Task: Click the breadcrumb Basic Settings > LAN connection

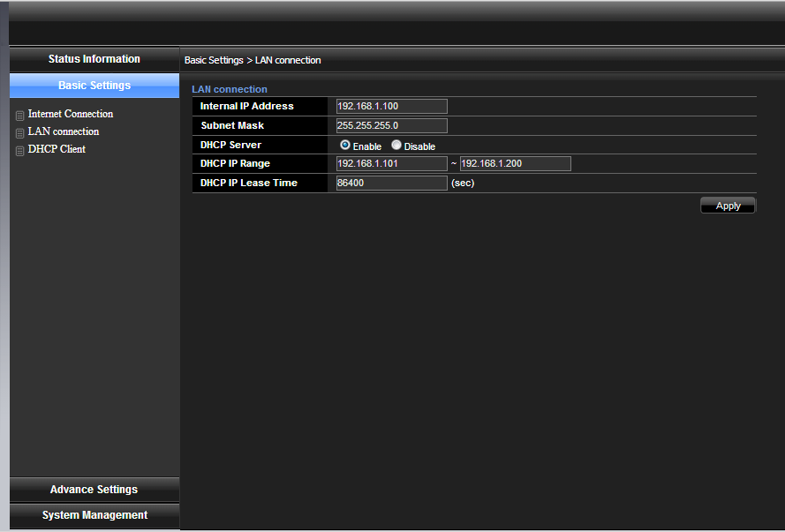Action: coord(253,61)
